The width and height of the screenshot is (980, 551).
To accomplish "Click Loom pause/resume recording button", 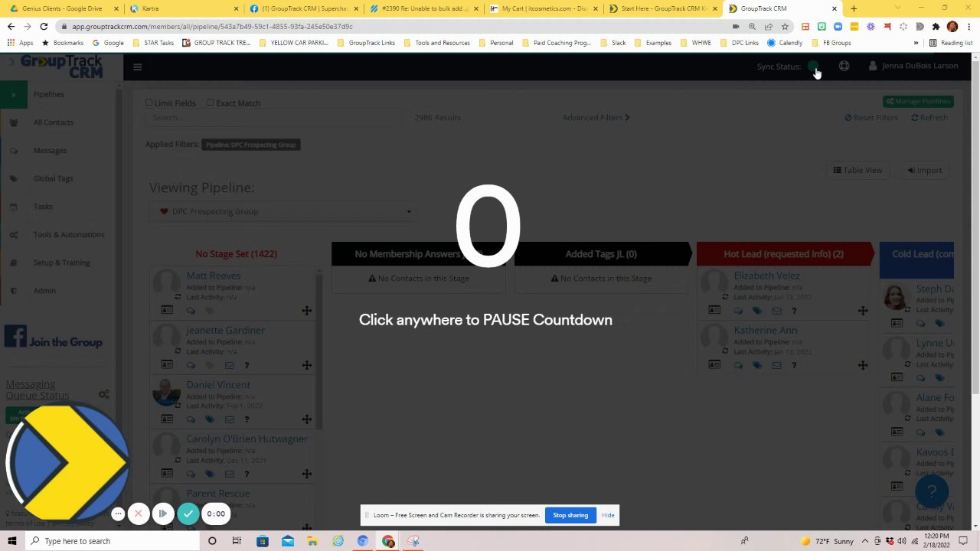I will (163, 514).
